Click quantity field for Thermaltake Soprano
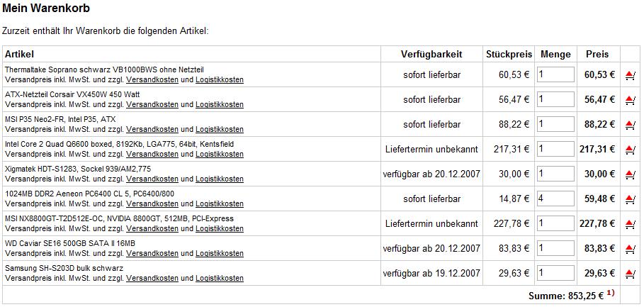The height and width of the screenshot is (307, 644). click(x=555, y=74)
